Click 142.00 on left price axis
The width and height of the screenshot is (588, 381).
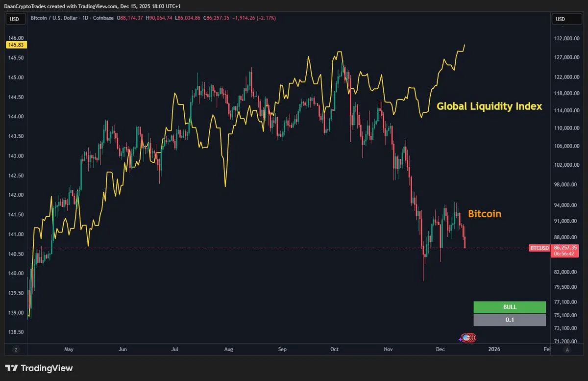[16, 195]
